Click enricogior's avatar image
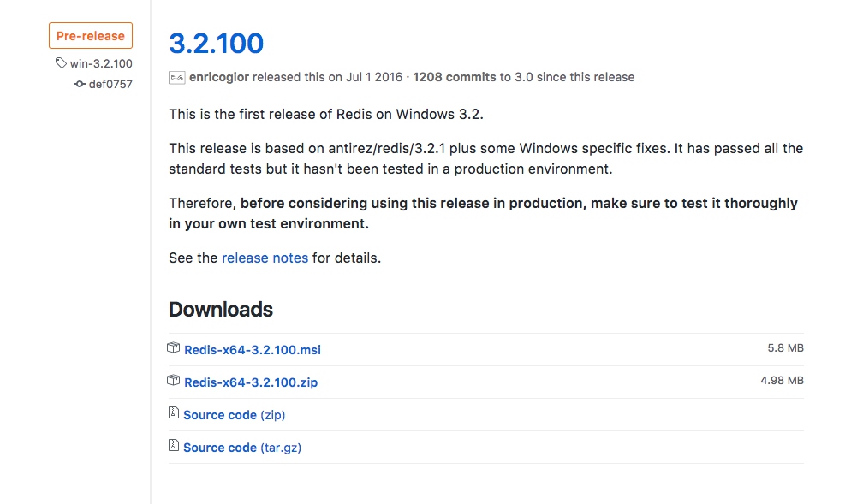This screenshot has width=857, height=504. click(x=176, y=78)
